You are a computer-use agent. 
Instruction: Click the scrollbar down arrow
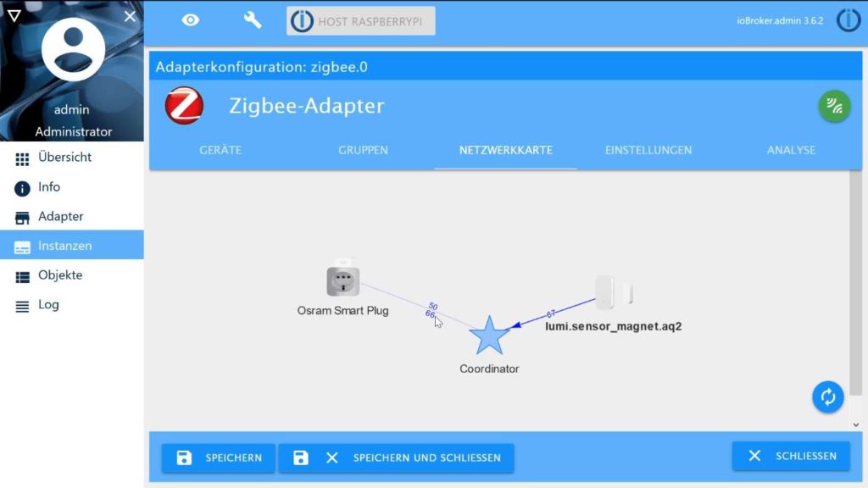pos(856,425)
